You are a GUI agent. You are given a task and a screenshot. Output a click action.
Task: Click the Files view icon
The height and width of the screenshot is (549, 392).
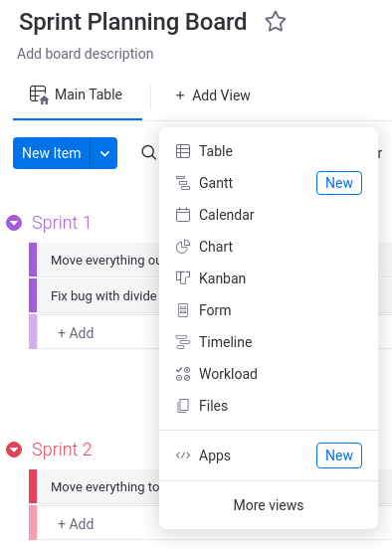(183, 406)
